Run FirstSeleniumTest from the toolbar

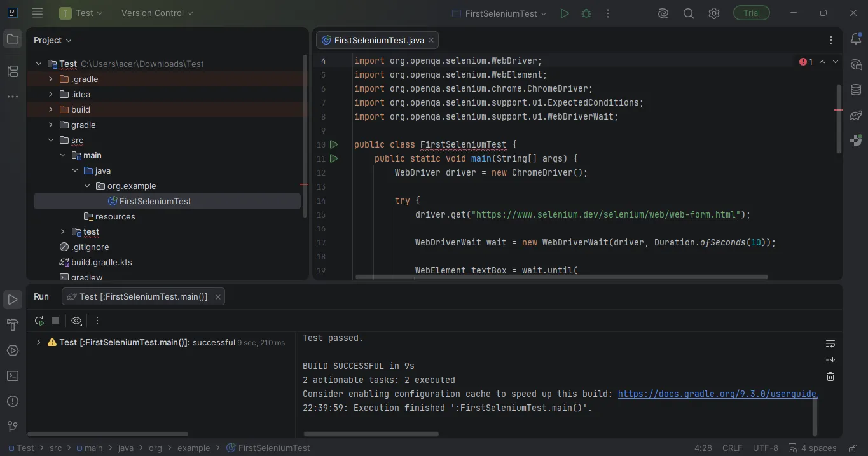pyautogui.click(x=565, y=13)
